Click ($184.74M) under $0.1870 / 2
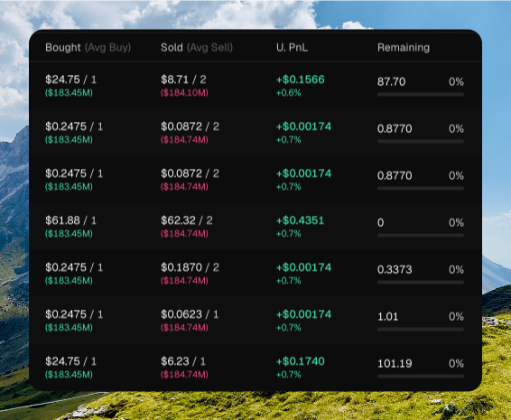 pyautogui.click(x=184, y=281)
